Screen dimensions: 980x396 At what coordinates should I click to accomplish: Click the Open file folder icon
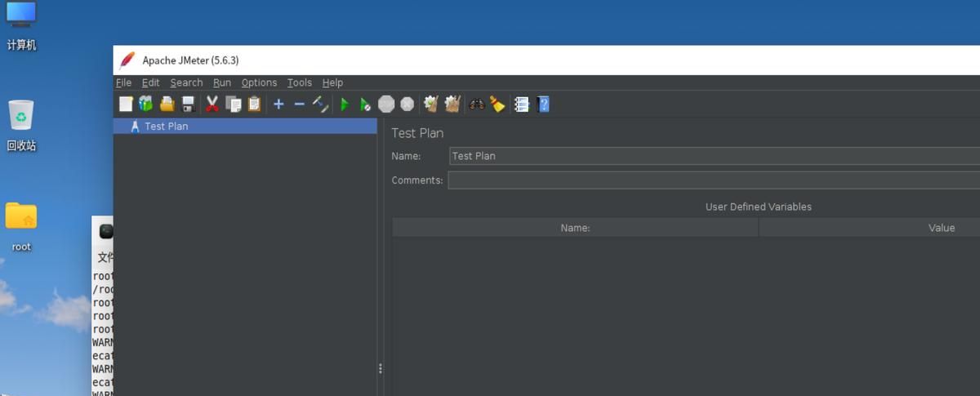[x=167, y=105]
